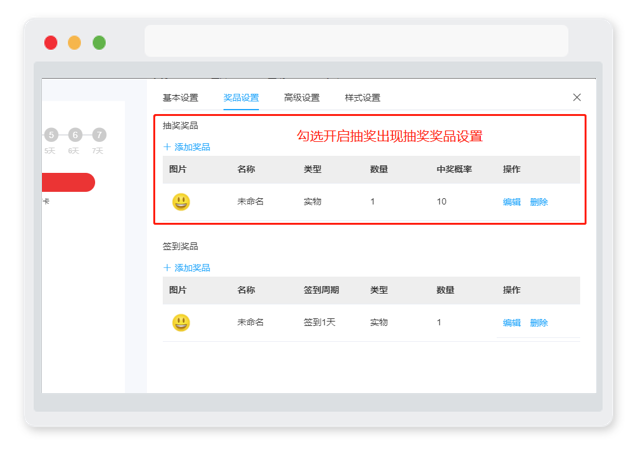
Task: Click 删除 in the lottery prize row
Action: pos(539,202)
